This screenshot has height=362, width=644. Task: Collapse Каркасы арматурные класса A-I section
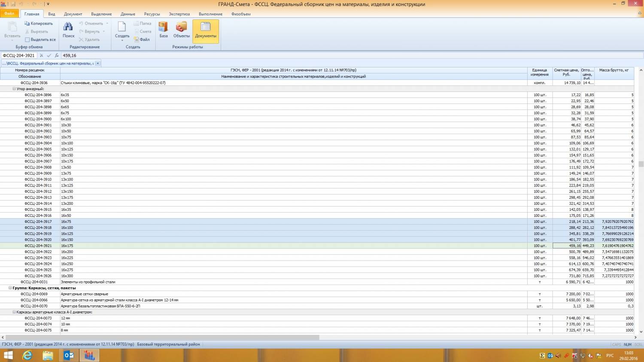(14, 312)
